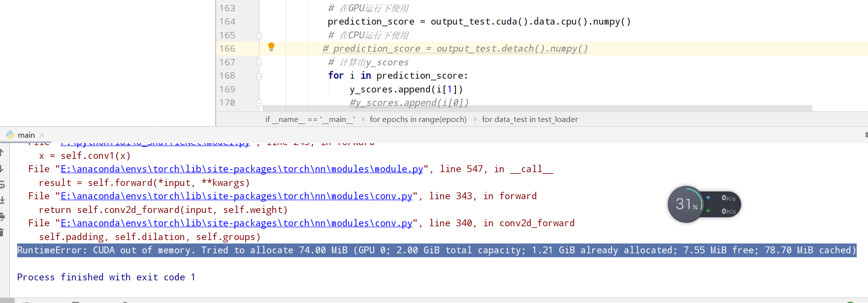
Task: Click the 'RuntimeError: CUDA out of memory' line
Action: coord(437,250)
